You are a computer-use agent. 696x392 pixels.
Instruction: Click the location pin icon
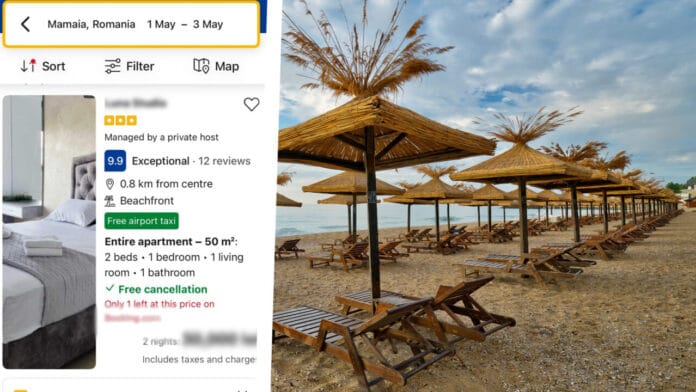tap(110, 184)
